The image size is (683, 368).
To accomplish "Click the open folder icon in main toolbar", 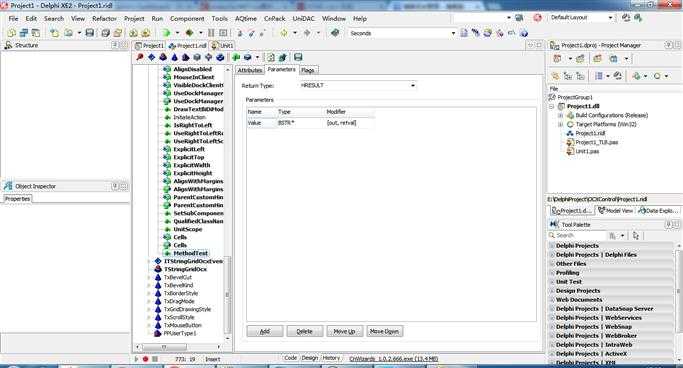I will point(69,33).
